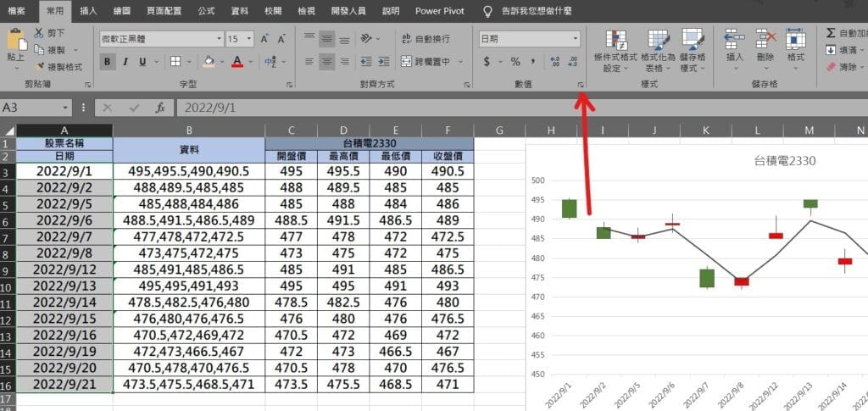Increase indent icon
This screenshot has height=411, width=868.
383,61
